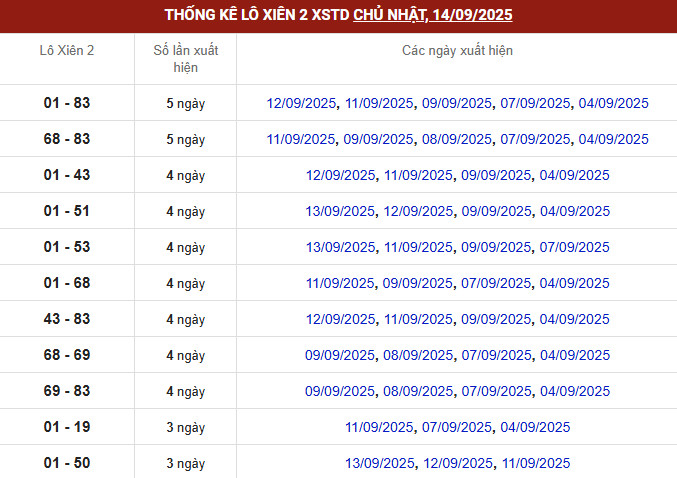
Task: Click 09/09/2025 in the 68 - 83 row
Action: tap(378, 139)
